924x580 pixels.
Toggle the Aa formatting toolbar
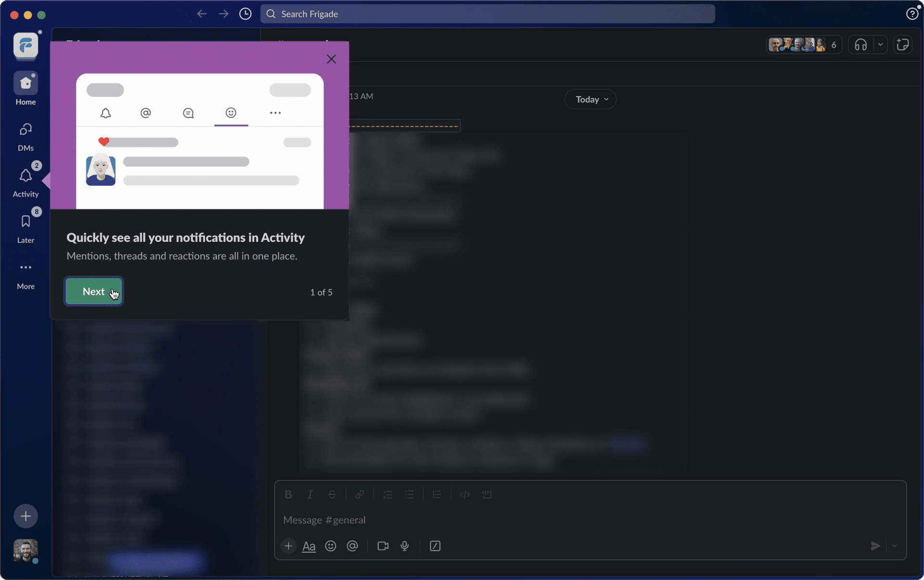click(x=308, y=546)
